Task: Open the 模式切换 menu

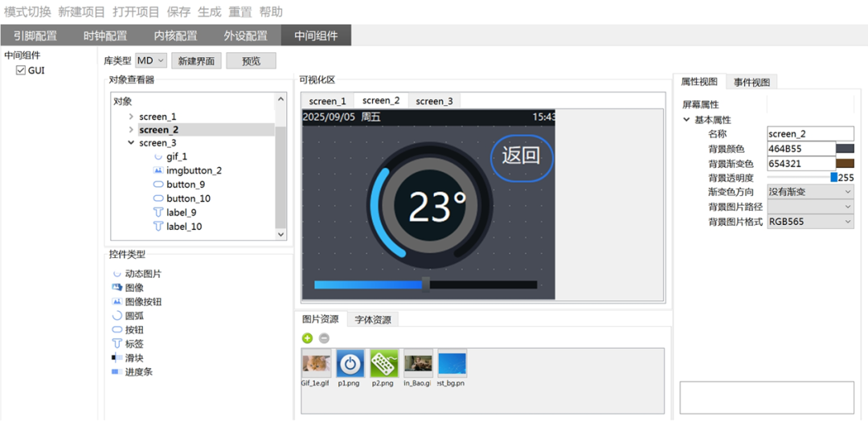Action: click(27, 11)
